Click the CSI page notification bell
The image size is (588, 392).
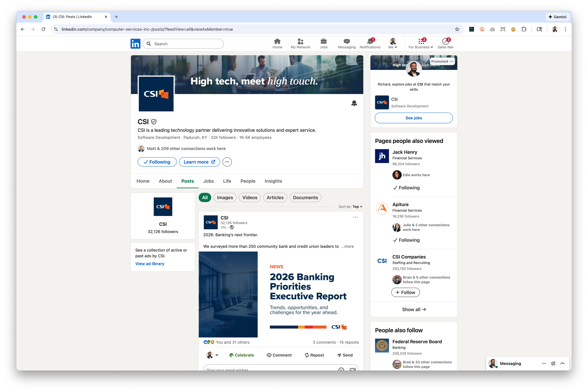(x=354, y=103)
